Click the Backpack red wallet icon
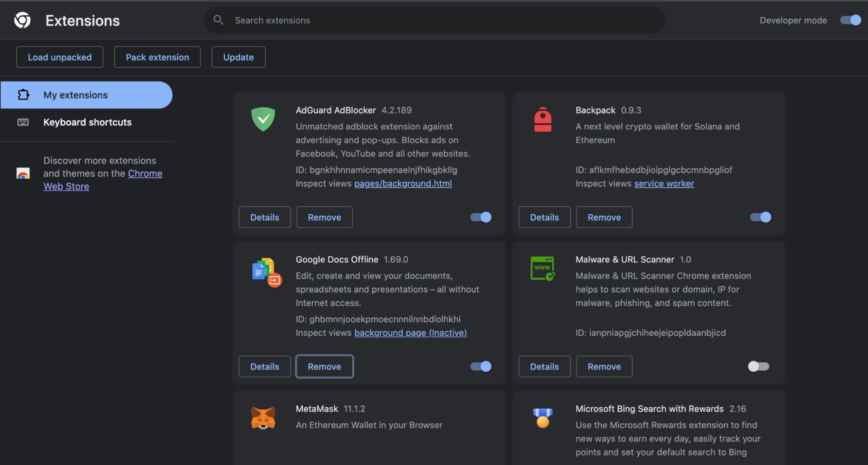Viewport: 868px width, 465px height. click(543, 119)
